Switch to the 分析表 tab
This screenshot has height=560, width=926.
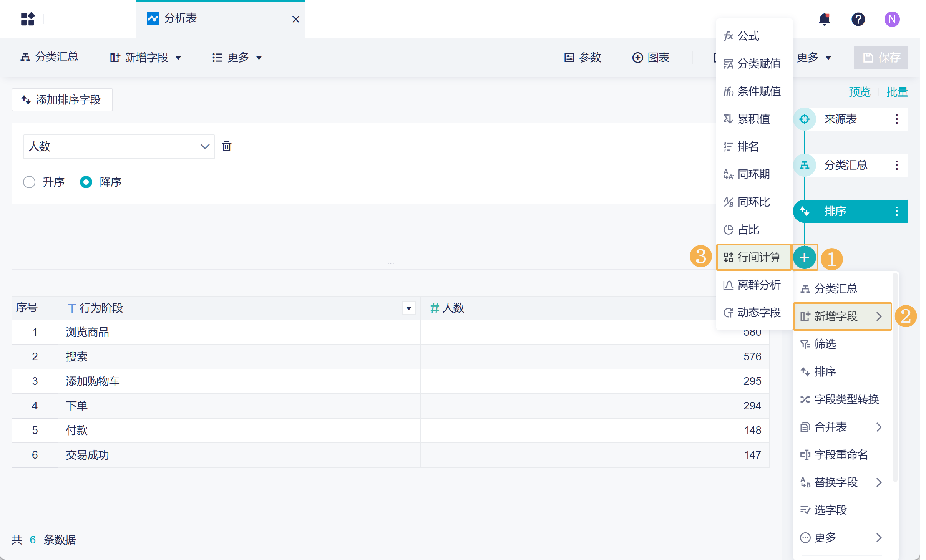(x=181, y=18)
